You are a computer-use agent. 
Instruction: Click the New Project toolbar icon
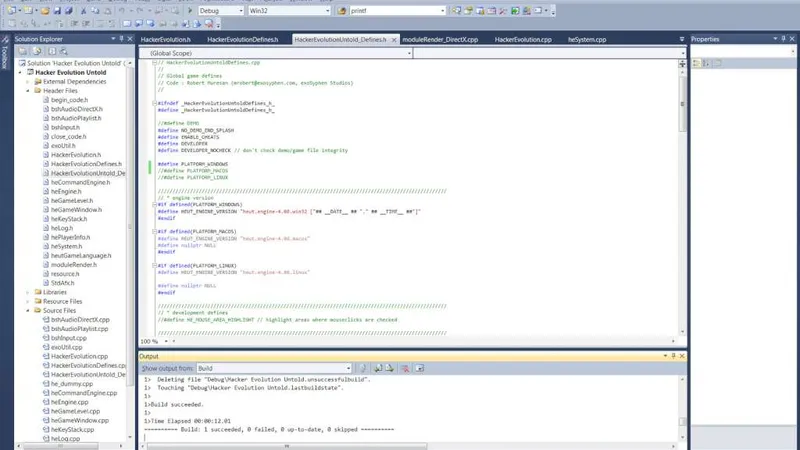(11, 10)
